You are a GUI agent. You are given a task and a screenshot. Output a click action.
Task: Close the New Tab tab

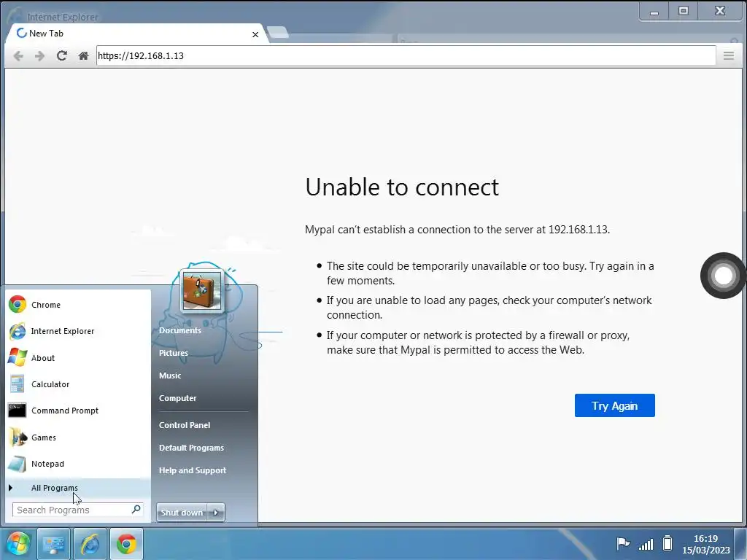tap(255, 34)
